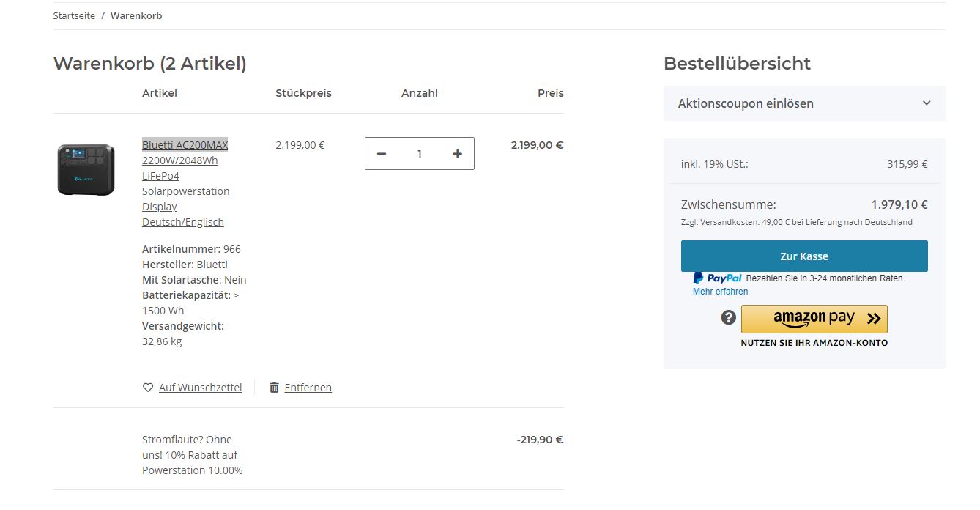This screenshot has height=510, width=980.
Task: Increase quantity with the plus button
Action: [458, 154]
